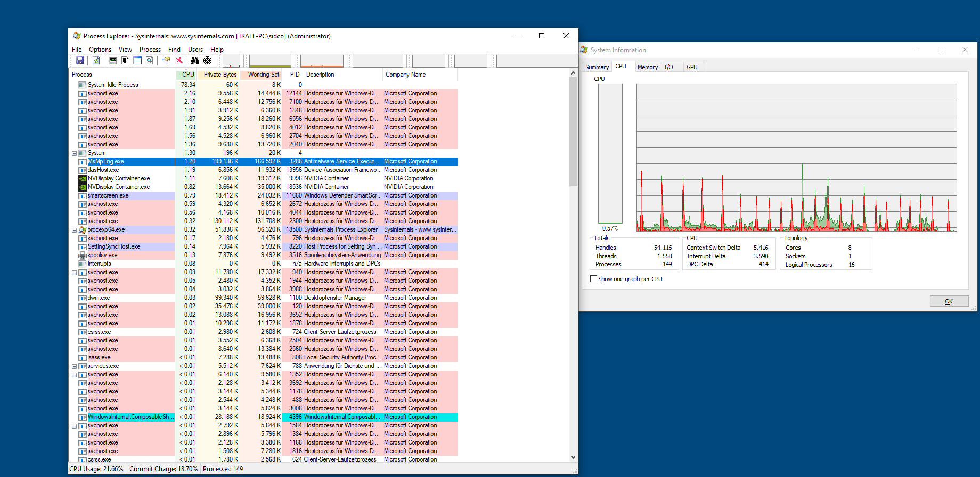Viewport: 980px width, 477px height.
Task: Click the Save toolbar icon
Action: click(x=80, y=61)
